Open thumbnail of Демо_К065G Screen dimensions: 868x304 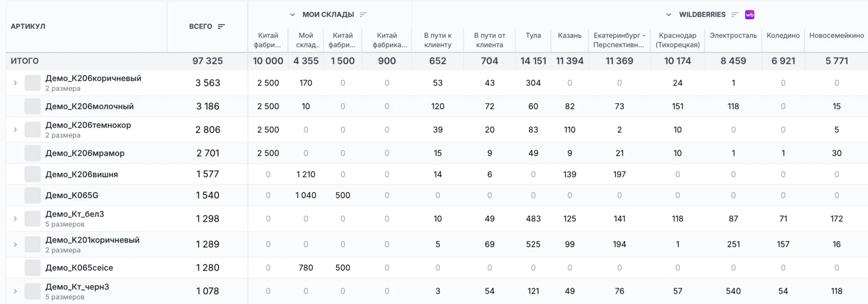click(33, 195)
